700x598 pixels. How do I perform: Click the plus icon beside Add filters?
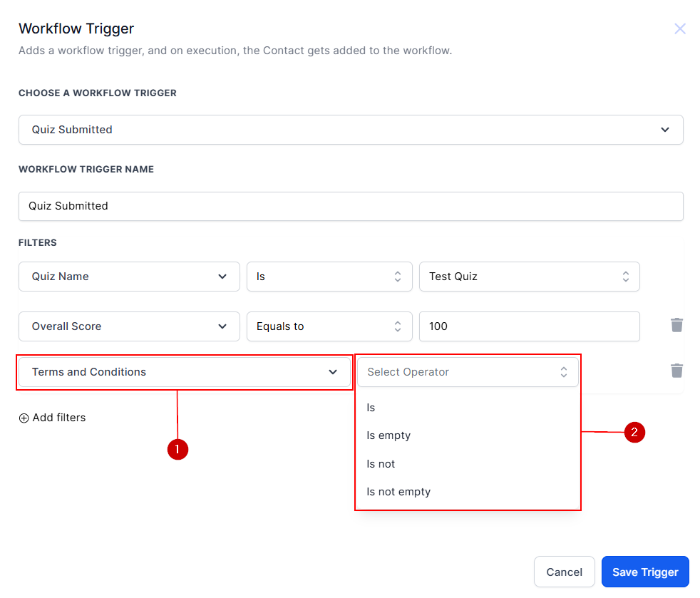[24, 418]
